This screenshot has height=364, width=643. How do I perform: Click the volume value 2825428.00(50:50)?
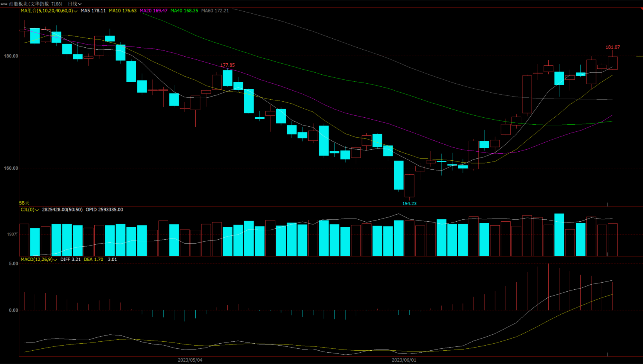tap(62, 210)
